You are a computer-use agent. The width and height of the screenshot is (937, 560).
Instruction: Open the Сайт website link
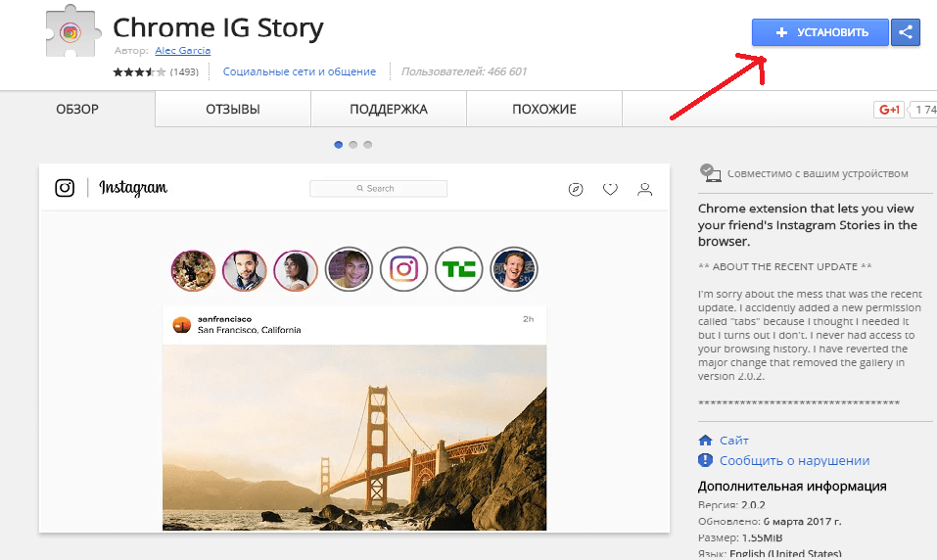pos(733,441)
